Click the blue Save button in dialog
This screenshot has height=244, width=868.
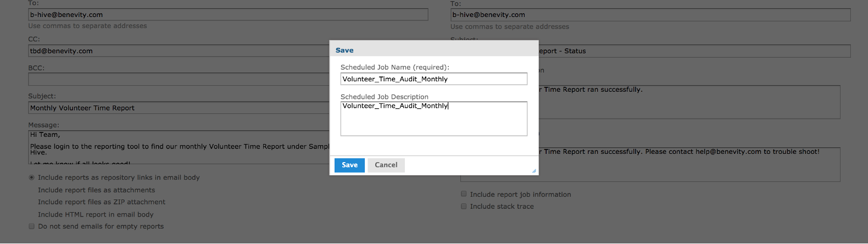[x=349, y=165]
